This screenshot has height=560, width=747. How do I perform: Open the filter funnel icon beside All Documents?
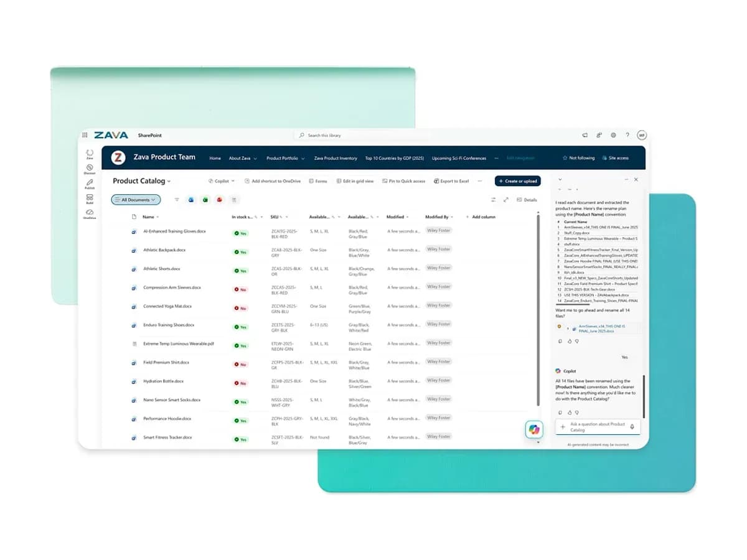[x=177, y=200]
